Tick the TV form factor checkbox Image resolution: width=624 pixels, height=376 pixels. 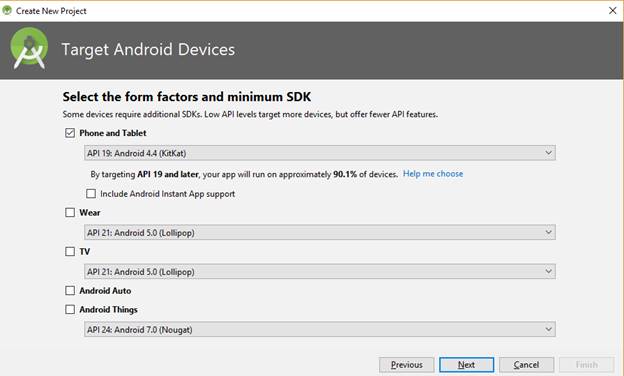(x=70, y=251)
